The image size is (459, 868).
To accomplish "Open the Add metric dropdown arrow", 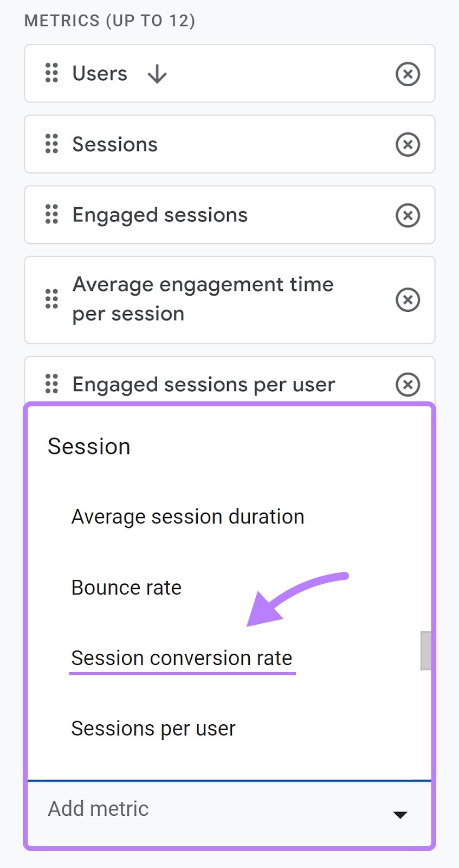I will click(x=399, y=814).
